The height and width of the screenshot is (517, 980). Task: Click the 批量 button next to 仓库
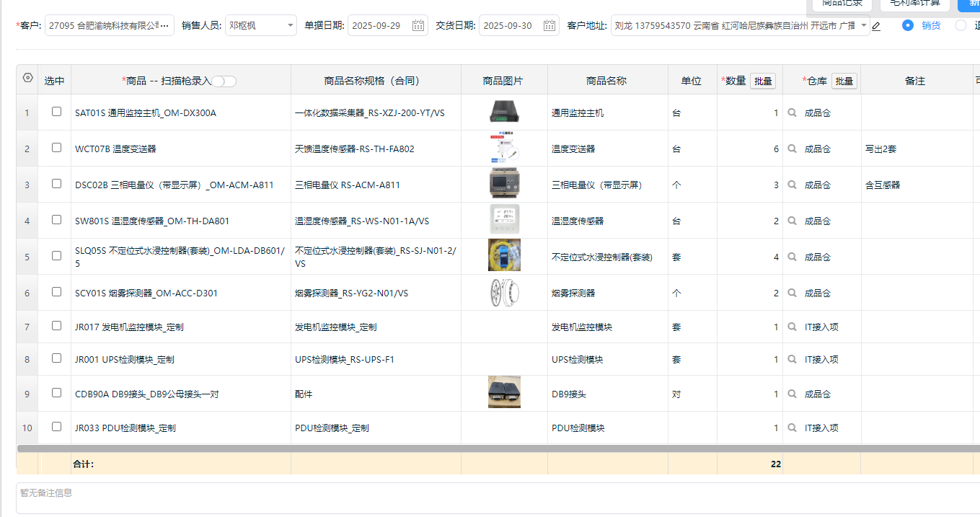coord(844,81)
